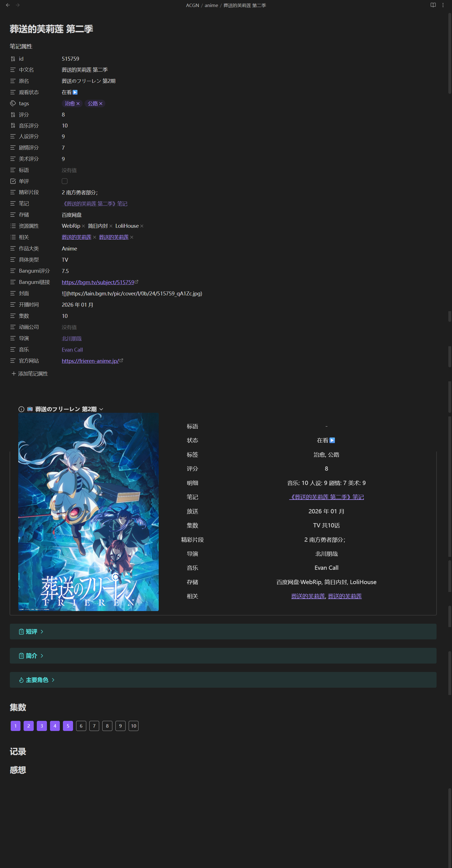Open the 北川朋哉 director link
Image resolution: width=452 pixels, height=868 pixels.
pos(71,338)
